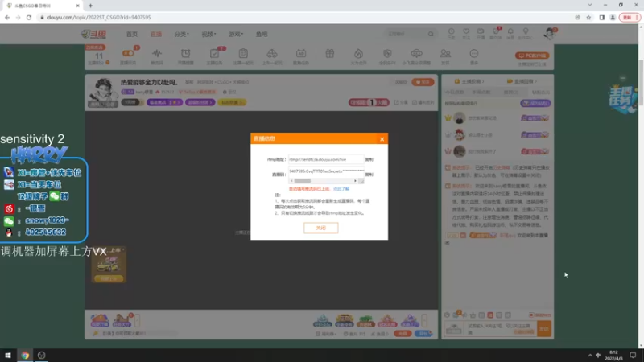
Task: Click the browser address bar
Action: point(304,17)
